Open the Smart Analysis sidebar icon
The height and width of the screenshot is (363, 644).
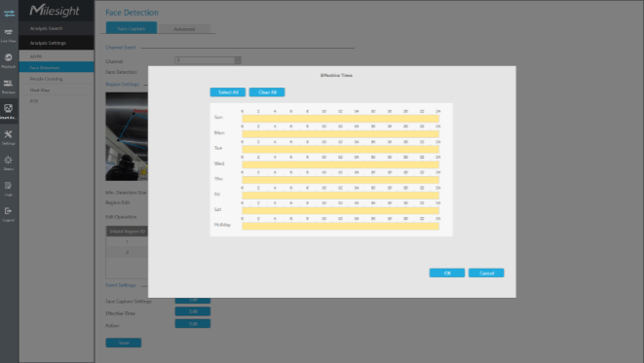[9, 112]
